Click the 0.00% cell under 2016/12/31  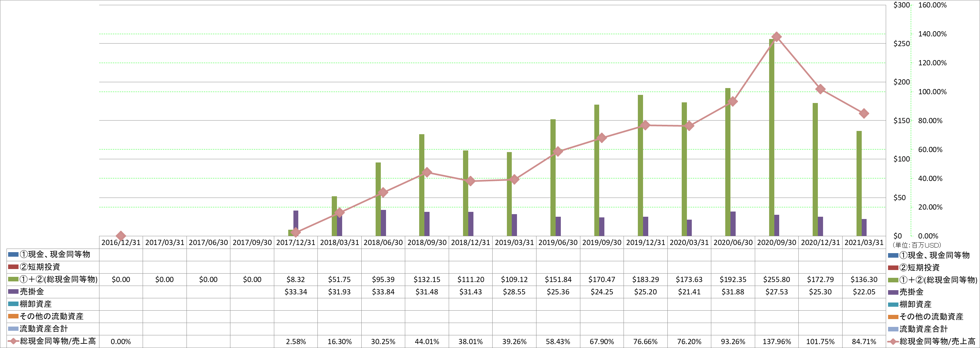(x=121, y=342)
